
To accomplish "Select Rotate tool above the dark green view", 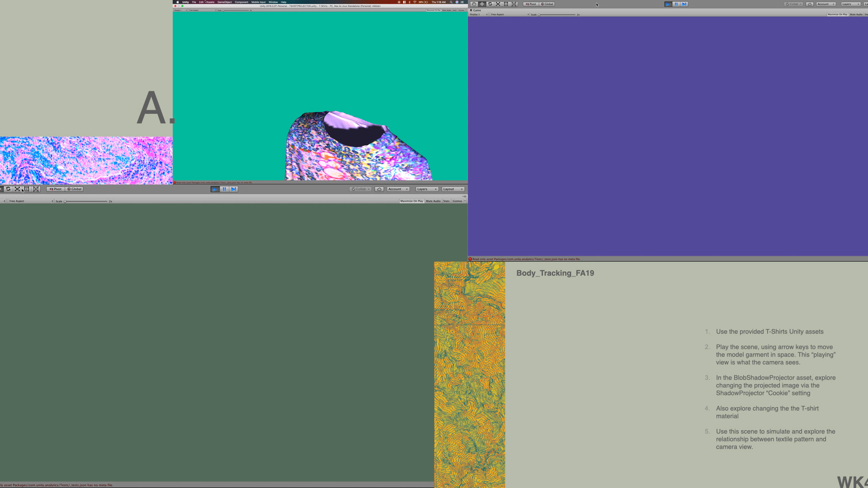I will (x=8, y=189).
